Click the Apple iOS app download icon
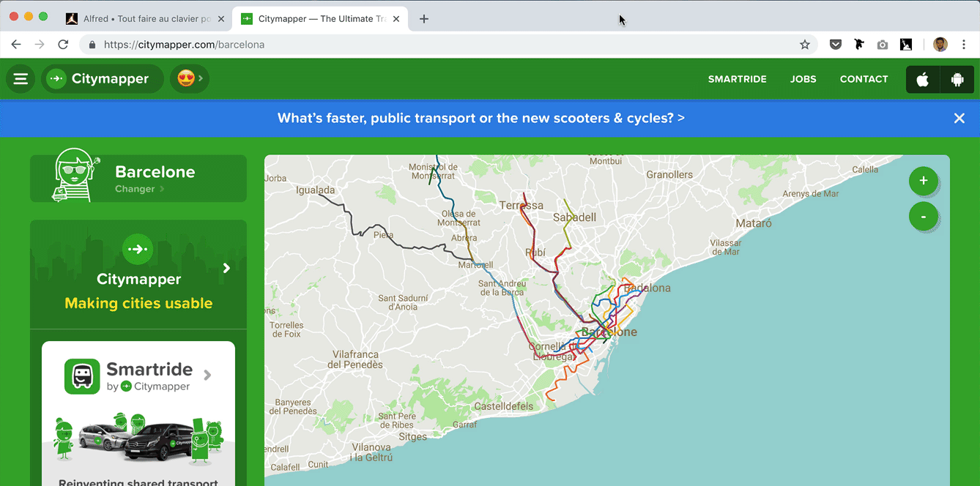 click(x=923, y=80)
